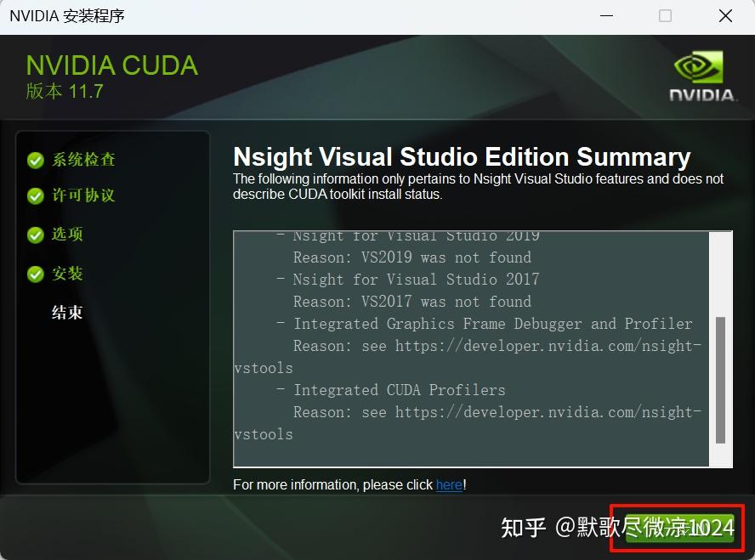Screen dimensions: 755x560
Task: Click the NVIDIA CUDA header text
Action: [111, 65]
